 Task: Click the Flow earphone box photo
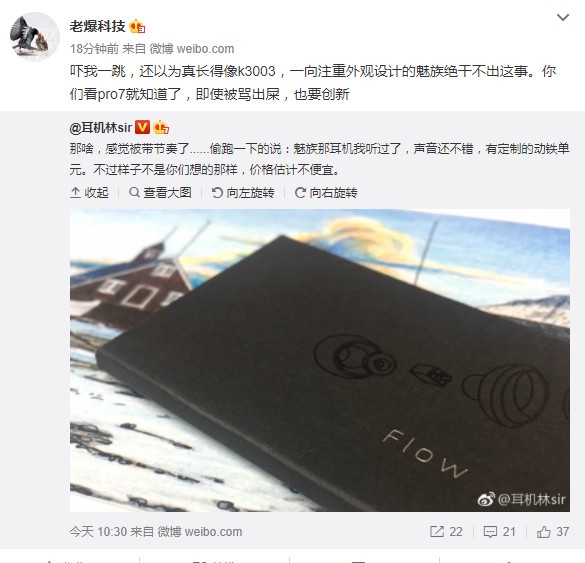coord(320,360)
